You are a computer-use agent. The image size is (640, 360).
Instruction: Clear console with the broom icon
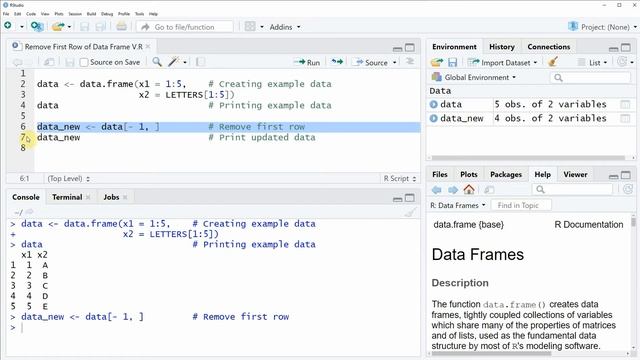click(411, 212)
